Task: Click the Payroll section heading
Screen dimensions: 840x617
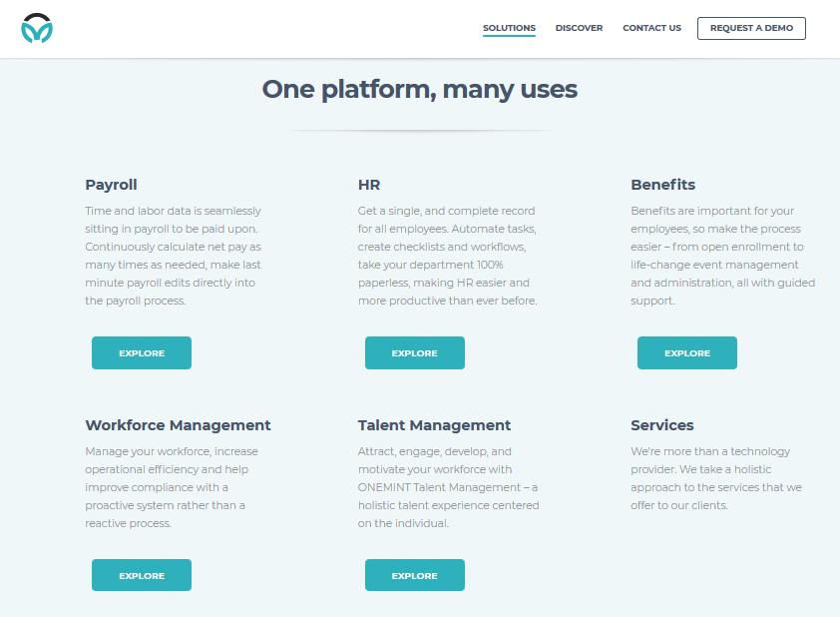Action: pyautogui.click(x=111, y=185)
